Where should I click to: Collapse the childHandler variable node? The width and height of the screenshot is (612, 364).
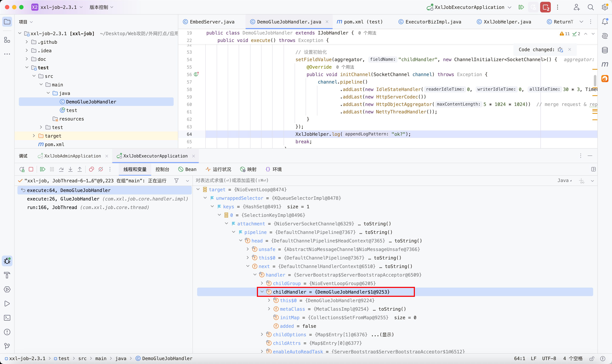(x=262, y=292)
